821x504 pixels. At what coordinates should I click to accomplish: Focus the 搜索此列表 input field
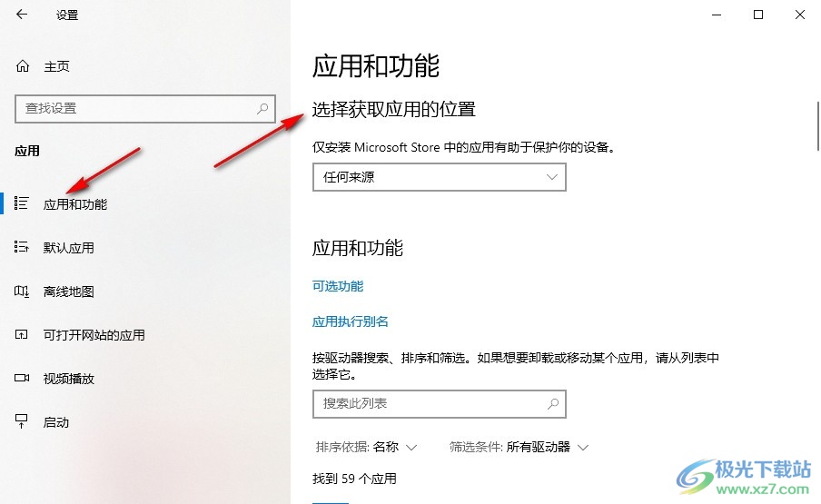coord(440,403)
